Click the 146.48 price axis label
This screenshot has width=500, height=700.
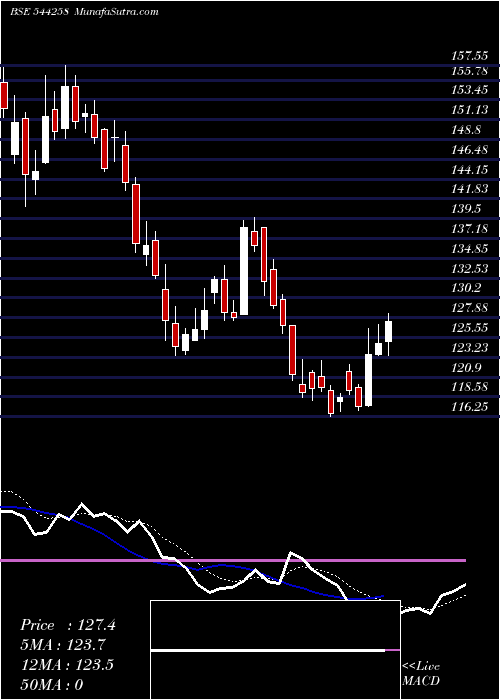pyautogui.click(x=470, y=150)
